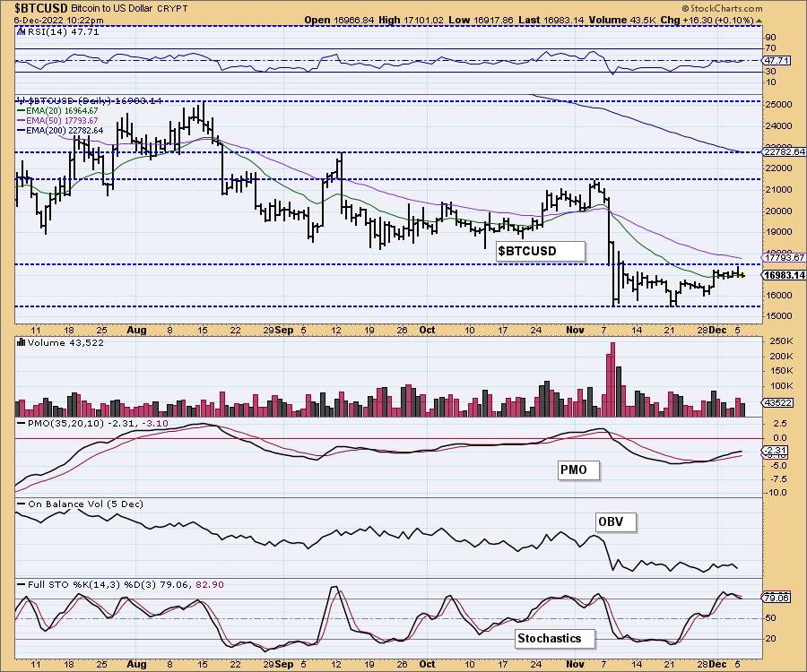Click the 16983.14 last price axis tag
Screen dimensions: 807x672
coord(785,275)
